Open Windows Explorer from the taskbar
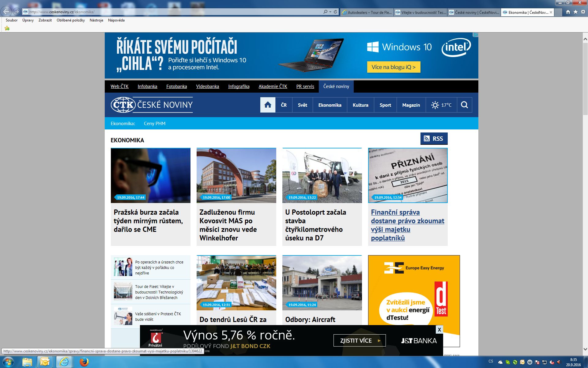 pyautogui.click(x=27, y=362)
